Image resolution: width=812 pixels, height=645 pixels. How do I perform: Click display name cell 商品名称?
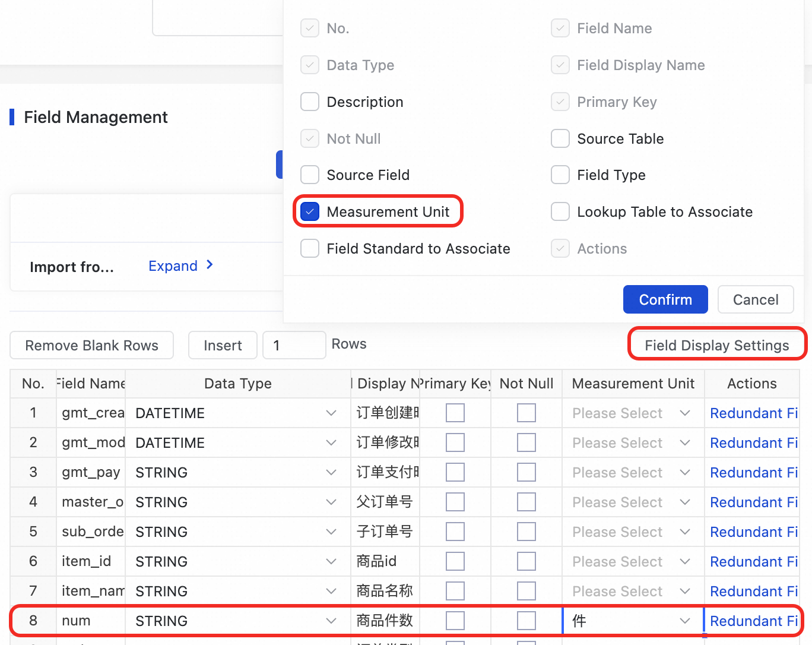[x=385, y=591]
